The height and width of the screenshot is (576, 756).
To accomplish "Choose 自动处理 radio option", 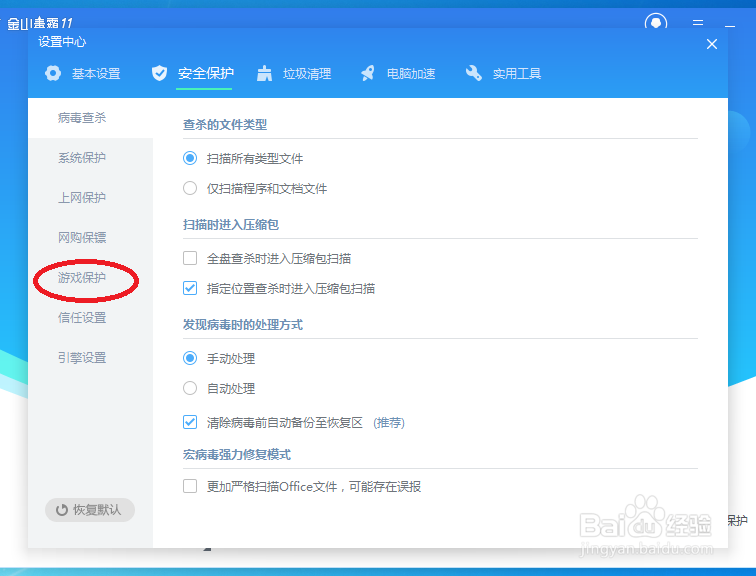I will pyautogui.click(x=190, y=388).
